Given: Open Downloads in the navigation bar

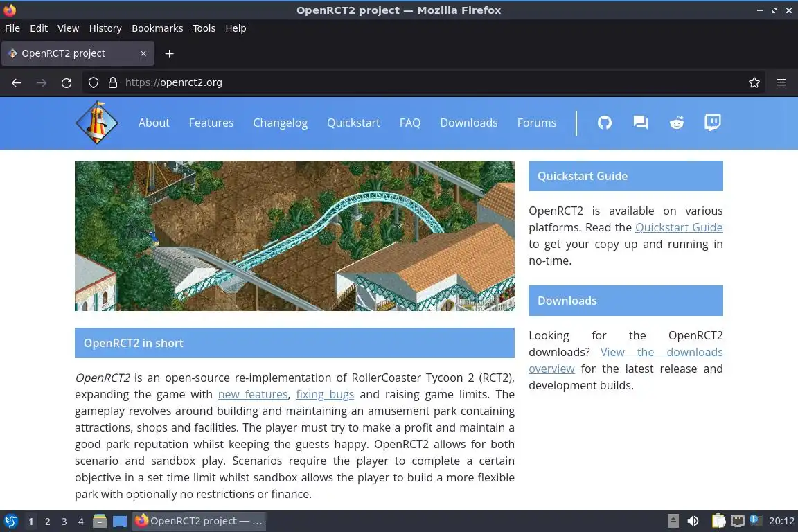Looking at the screenshot, I should click(469, 123).
